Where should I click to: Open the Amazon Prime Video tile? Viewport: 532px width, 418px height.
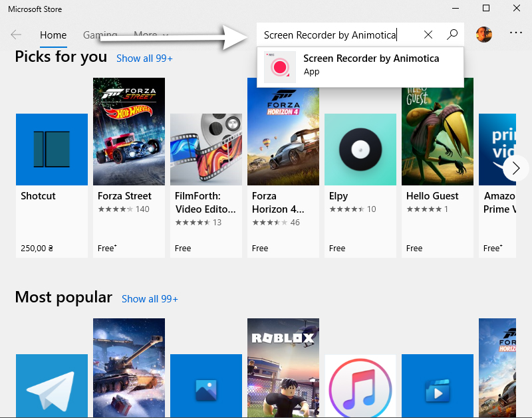click(497, 185)
